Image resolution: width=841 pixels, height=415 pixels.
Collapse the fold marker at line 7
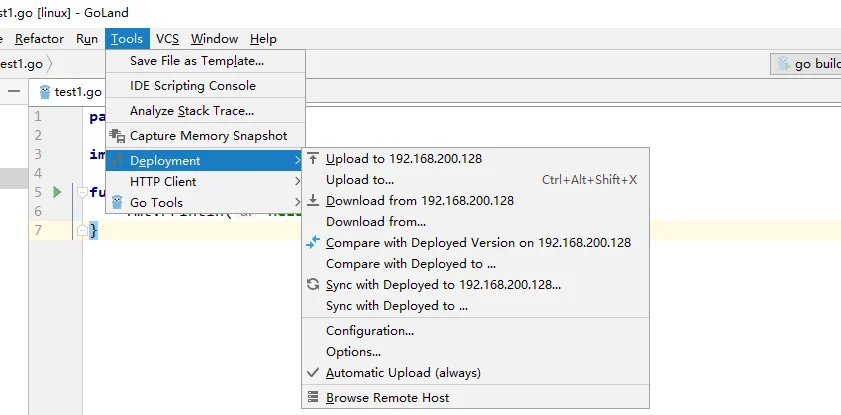(82, 231)
